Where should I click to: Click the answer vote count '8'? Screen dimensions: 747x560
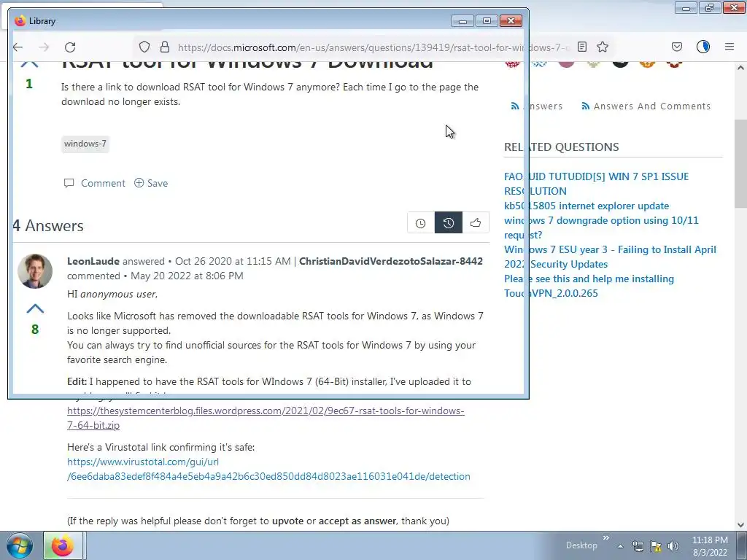35,330
